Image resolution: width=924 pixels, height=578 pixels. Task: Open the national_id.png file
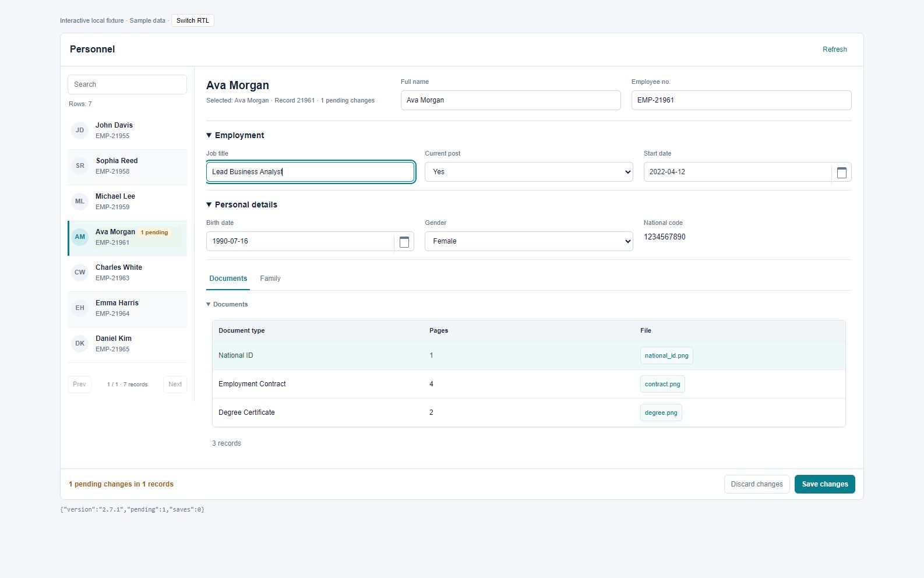pos(666,355)
